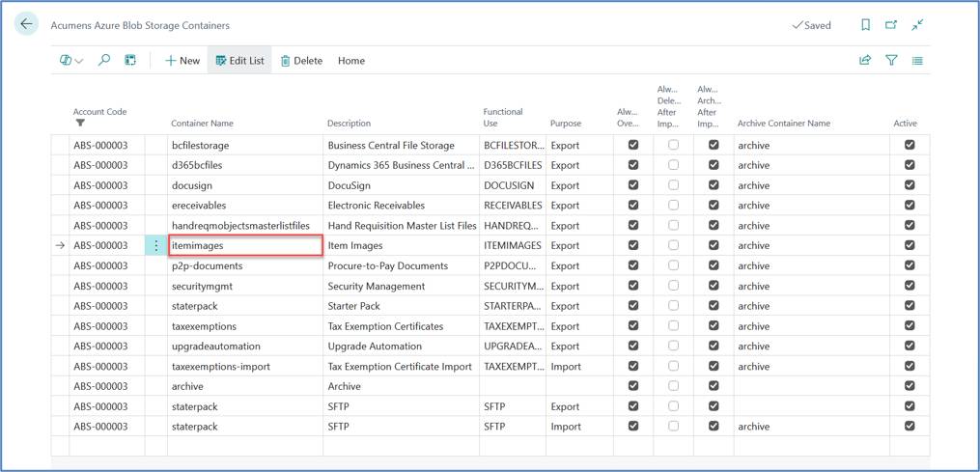Toggle Delete After Import for taxexemptions-import

[x=673, y=367]
